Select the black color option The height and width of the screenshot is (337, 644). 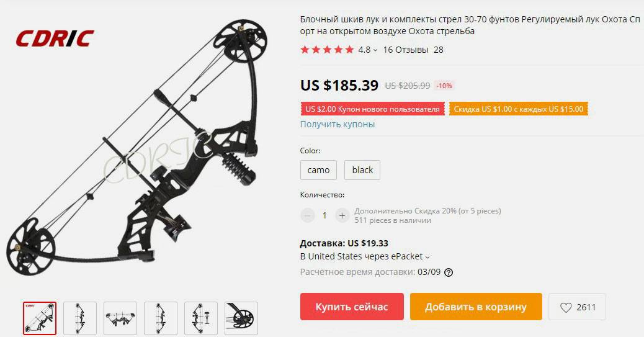[362, 170]
